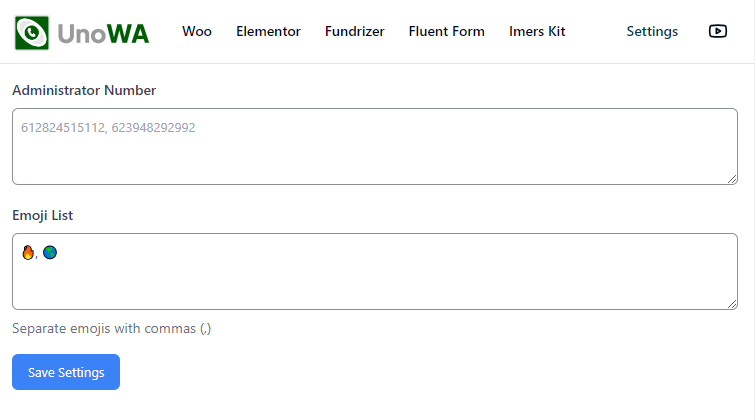
Task: Grab the Administrator Number textarea resize handle
Action: [732, 179]
